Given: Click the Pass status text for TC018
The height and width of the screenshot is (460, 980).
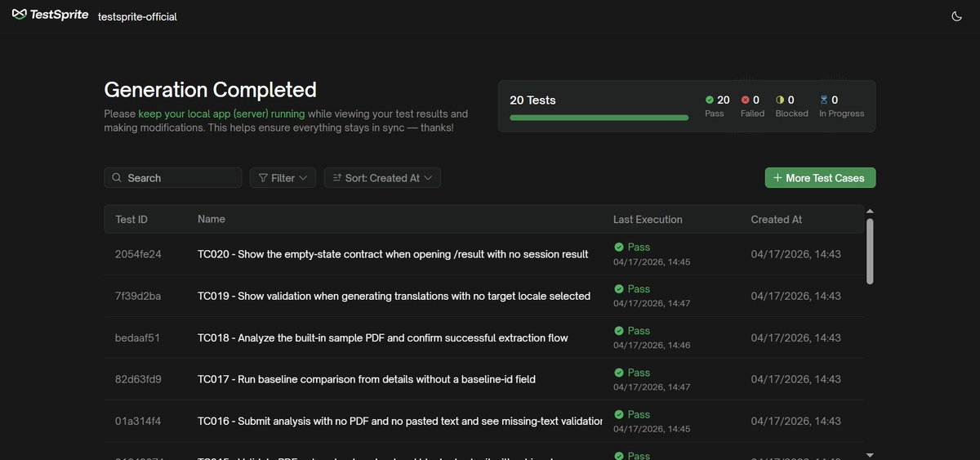Looking at the screenshot, I should [x=639, y=330].
